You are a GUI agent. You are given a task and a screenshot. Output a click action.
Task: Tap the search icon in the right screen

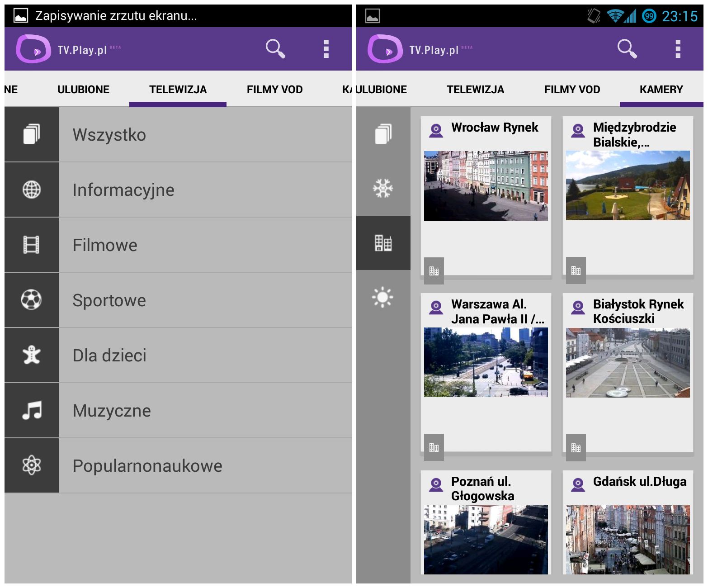coord(627,48)
